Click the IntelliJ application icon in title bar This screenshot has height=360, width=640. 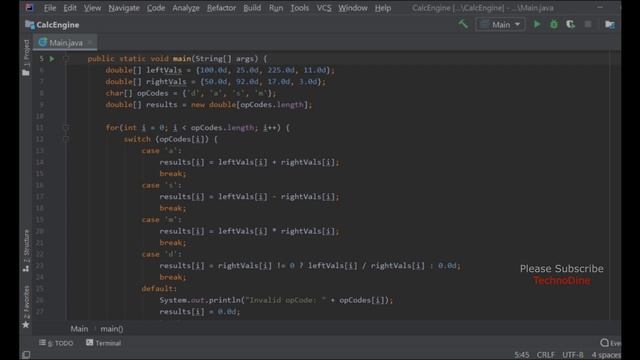click(x=29, y=7)
